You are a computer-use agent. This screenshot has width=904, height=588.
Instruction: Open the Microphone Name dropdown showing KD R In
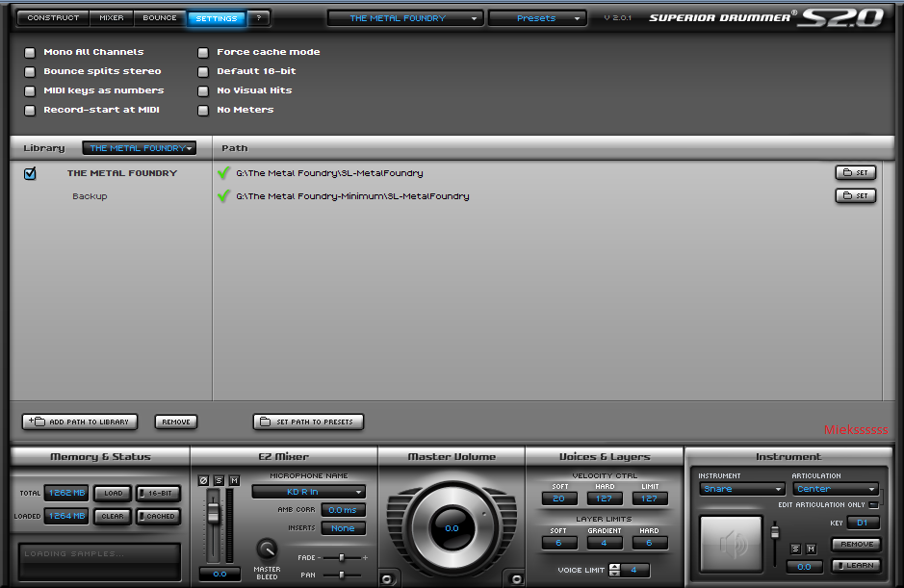click(308, 492)
